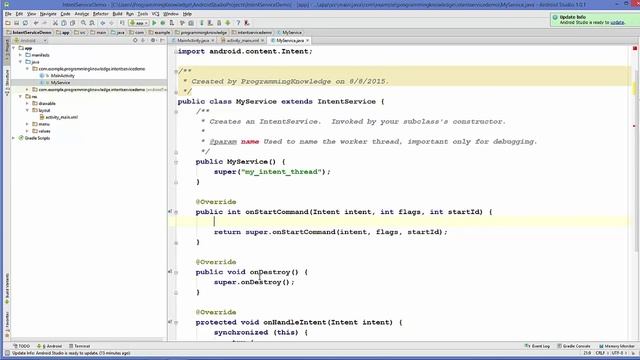Click the Replace magnifier icon
The height and width of the screenshot is (360, 640).
tap(92, 23)
